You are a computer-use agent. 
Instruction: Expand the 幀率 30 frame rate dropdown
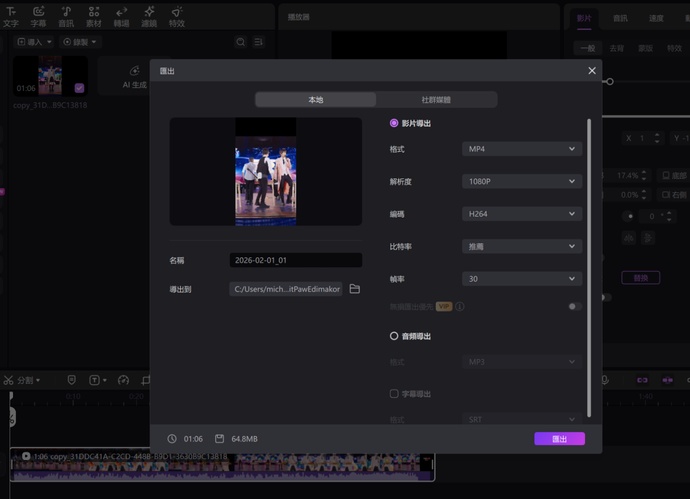522,279
